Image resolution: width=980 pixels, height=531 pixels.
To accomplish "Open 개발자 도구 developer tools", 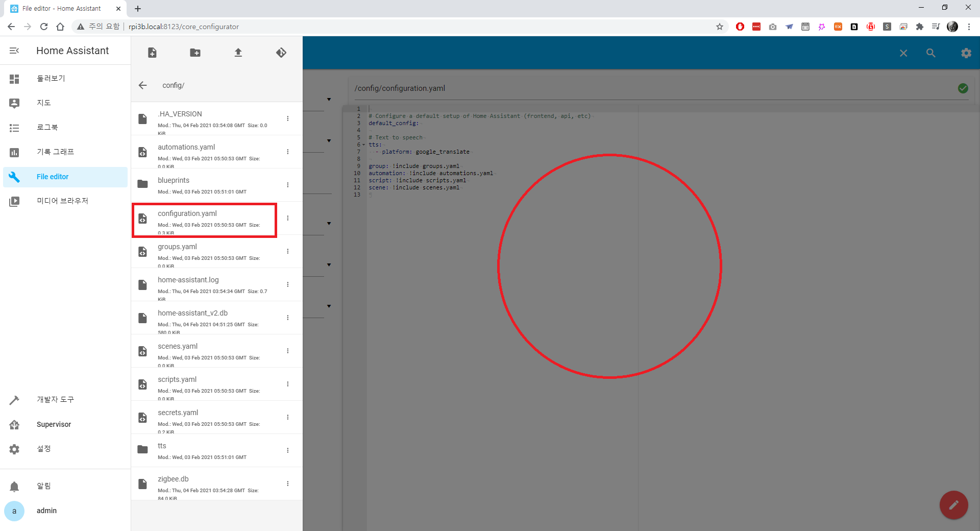I will [x=65, y=400].
